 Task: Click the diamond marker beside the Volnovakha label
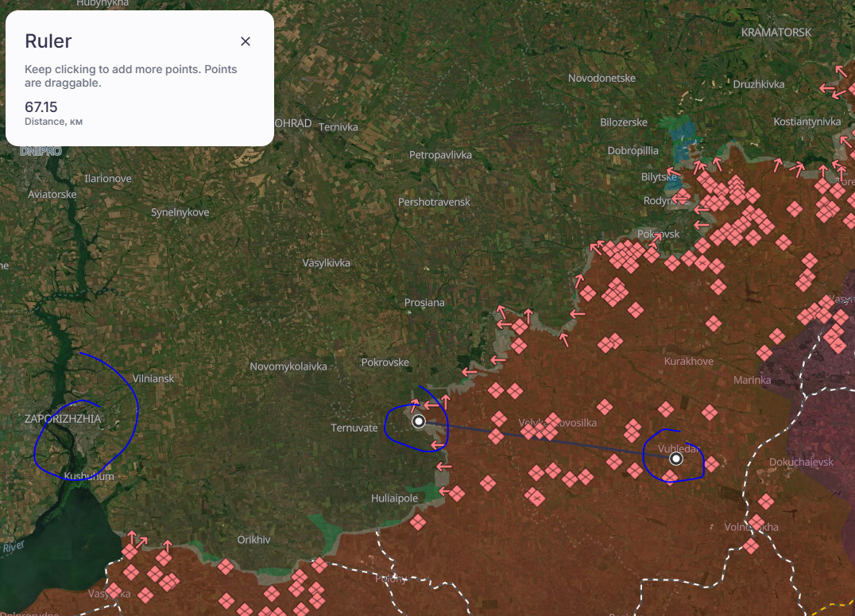[x=756, y=523]
